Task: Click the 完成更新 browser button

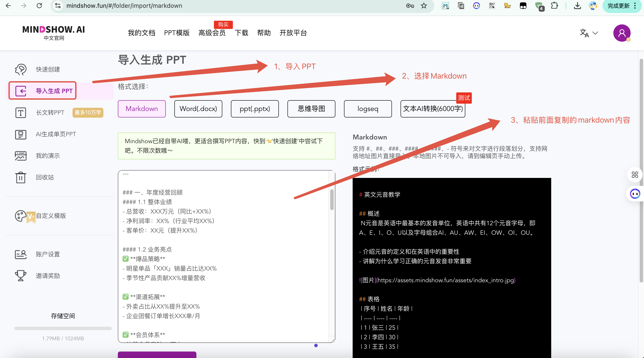Action: point(618,6)
